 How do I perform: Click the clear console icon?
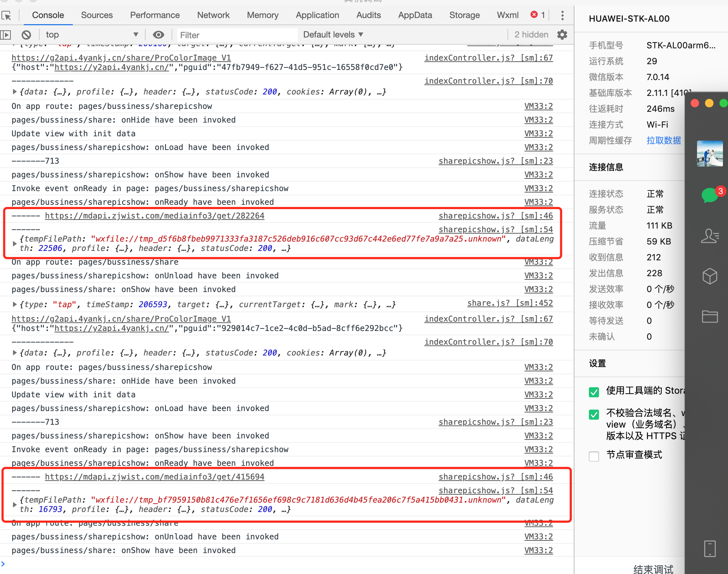pyautogui.click(x=26, y=35)
